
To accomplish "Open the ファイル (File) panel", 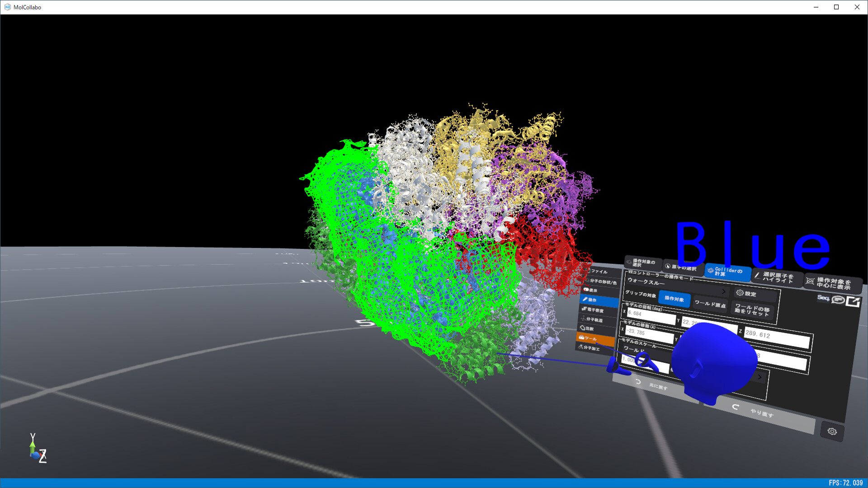I will [599, 271].
